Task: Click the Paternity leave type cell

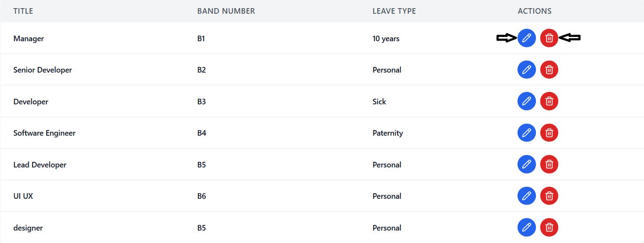Action: point(388,133)
